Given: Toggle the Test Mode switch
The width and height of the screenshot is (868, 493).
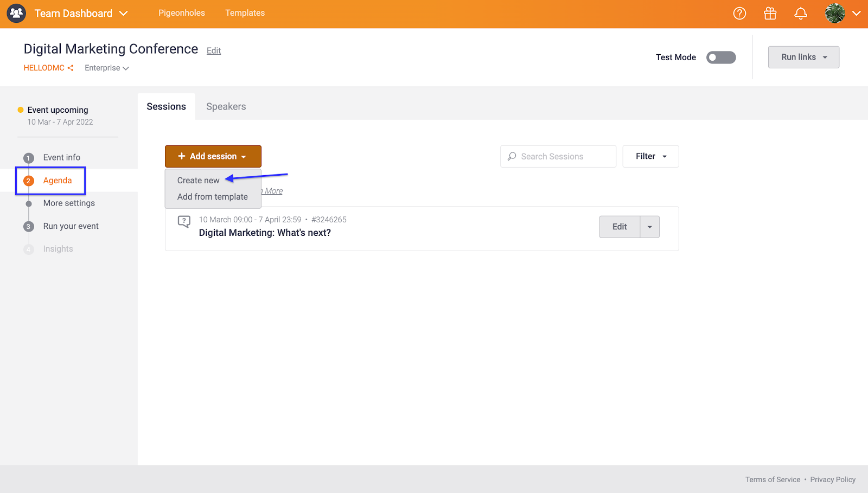Looking at the screenshot, I should [x=720, y=57].
